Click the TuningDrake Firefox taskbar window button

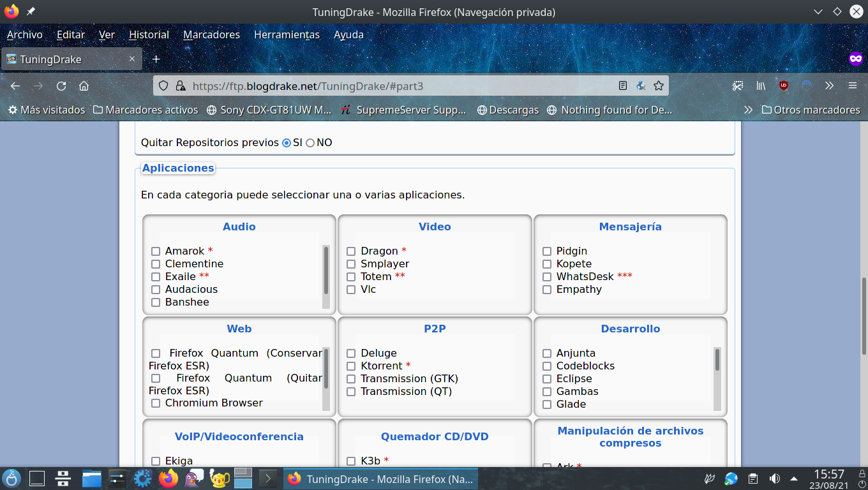(x=380, y=479)
